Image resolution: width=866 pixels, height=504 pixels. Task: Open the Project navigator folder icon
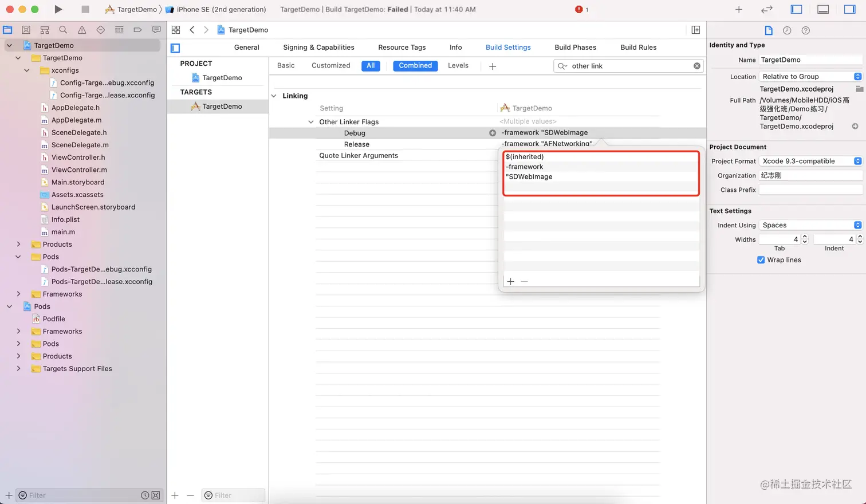click(7, 30)
